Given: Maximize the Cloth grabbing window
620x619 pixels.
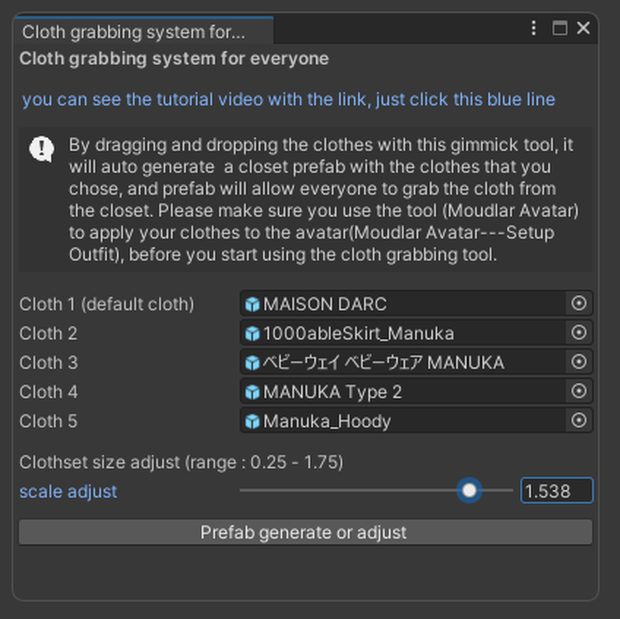Looking at the screenshot, I should pyautogui.click(x=560, y=28).
